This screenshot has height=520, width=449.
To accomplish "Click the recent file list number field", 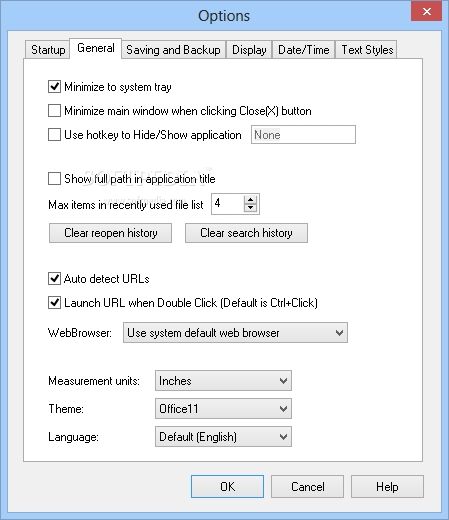I will tap(228, 204).
